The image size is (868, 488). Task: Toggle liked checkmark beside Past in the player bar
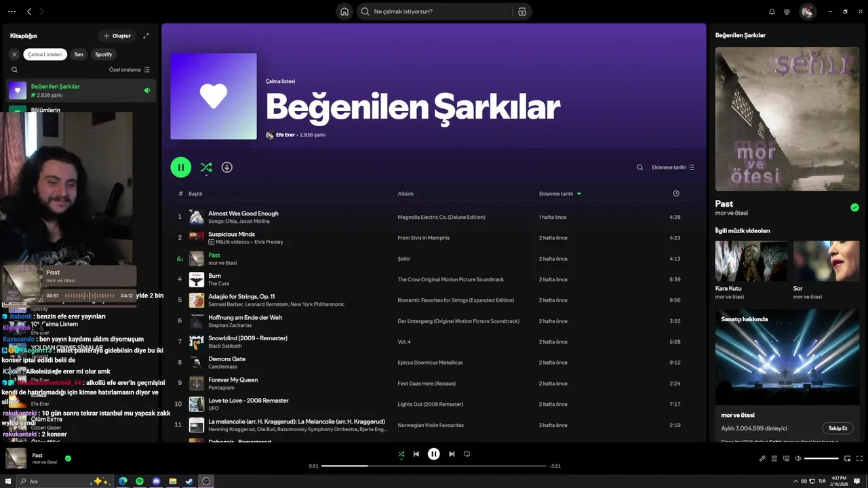[x=68, y=458]
